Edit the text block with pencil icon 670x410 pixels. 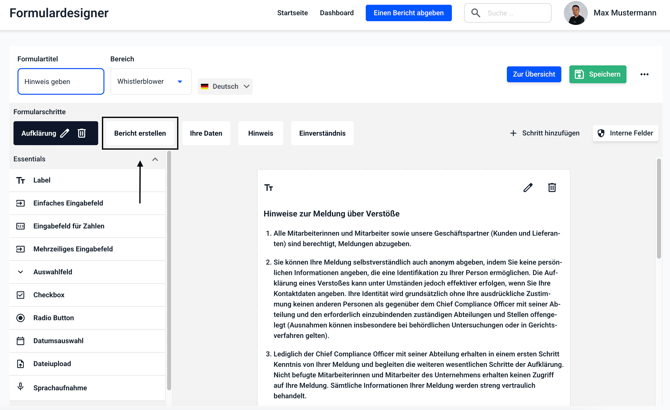[x=528, y=187]
